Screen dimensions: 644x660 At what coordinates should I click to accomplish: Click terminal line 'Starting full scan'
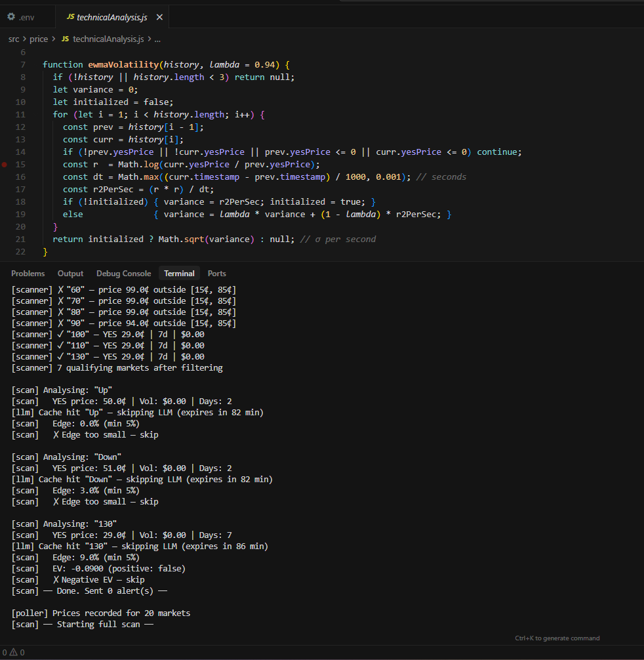point(83,624)
